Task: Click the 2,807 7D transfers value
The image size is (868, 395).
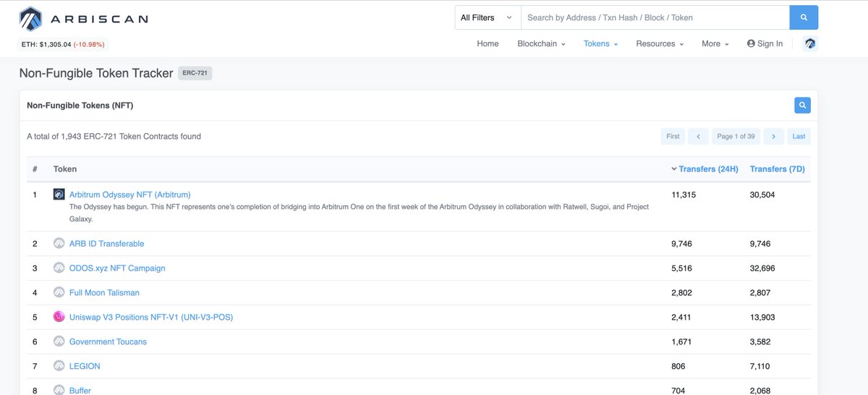Action: click(760, 293)
